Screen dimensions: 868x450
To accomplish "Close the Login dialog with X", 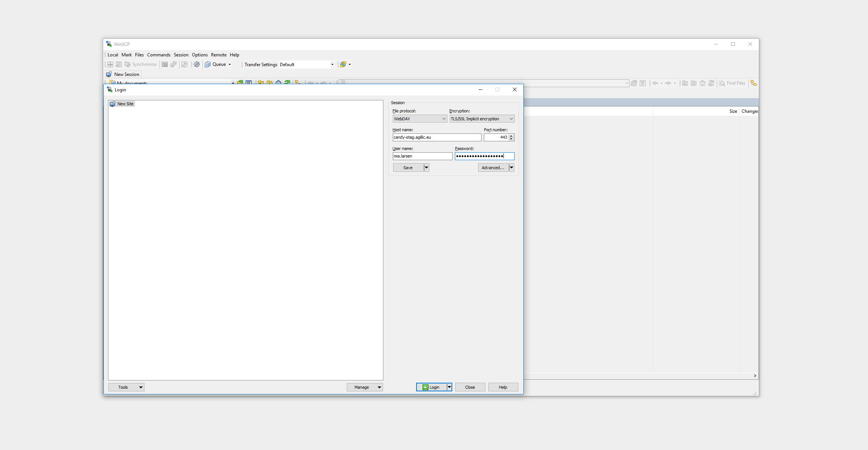I will (515, 89).
